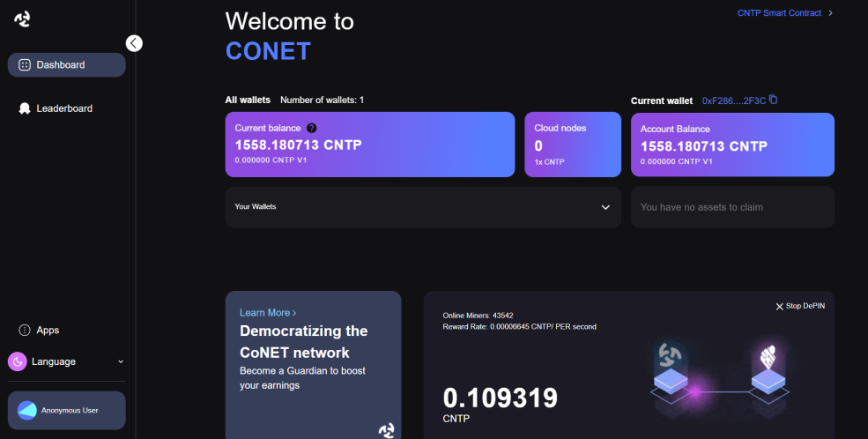The image size is (868, 439).
Task: Expand the Language dropdown
Action: (x=66, y=361)
